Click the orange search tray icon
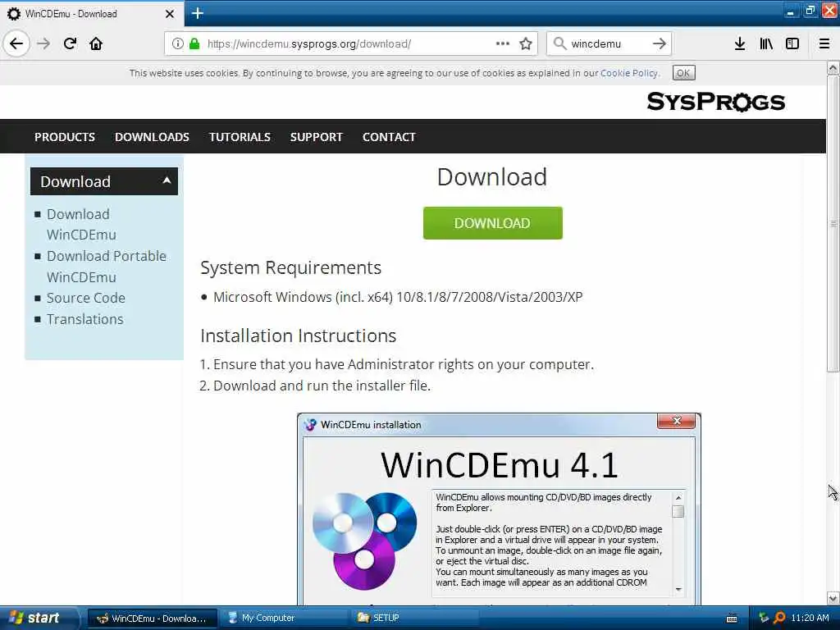 click(779, 618)
